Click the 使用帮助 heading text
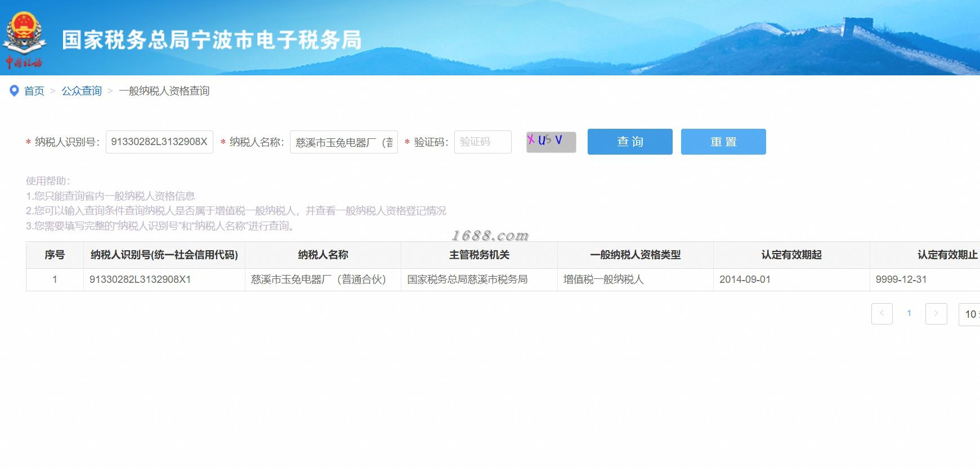 [48, 181]
